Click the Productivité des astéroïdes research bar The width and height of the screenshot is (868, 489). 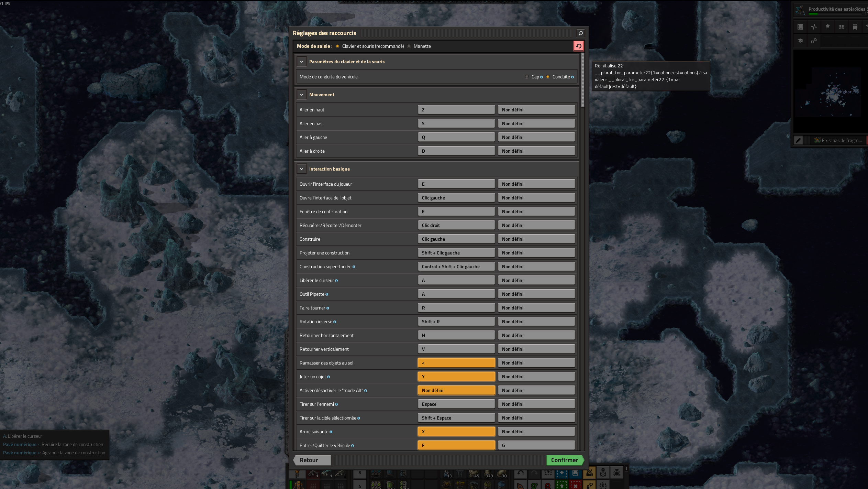pos(831,10)
